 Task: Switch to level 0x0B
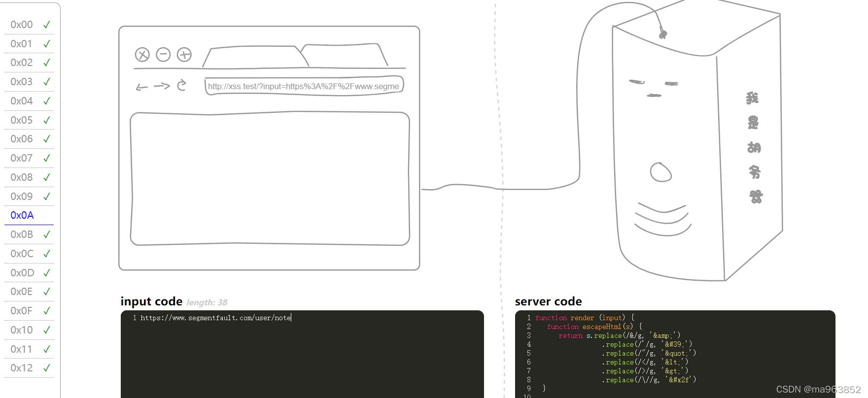click(29, 234)
